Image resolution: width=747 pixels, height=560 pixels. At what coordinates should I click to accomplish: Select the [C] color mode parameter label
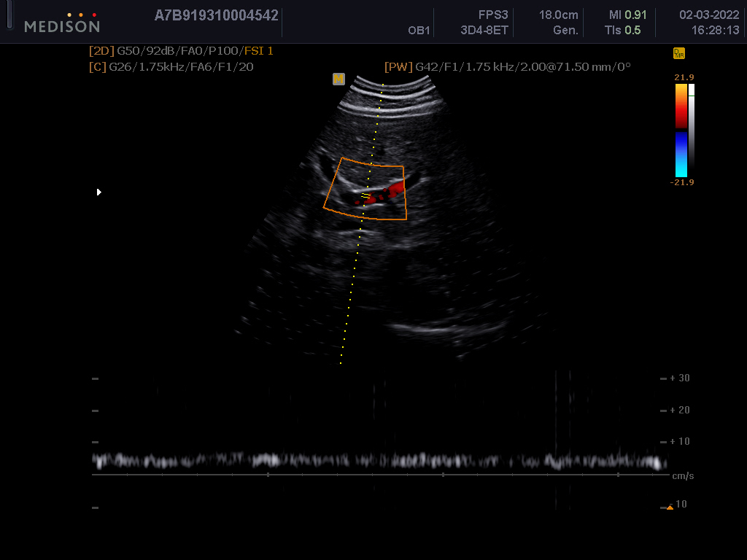(97, 66)
